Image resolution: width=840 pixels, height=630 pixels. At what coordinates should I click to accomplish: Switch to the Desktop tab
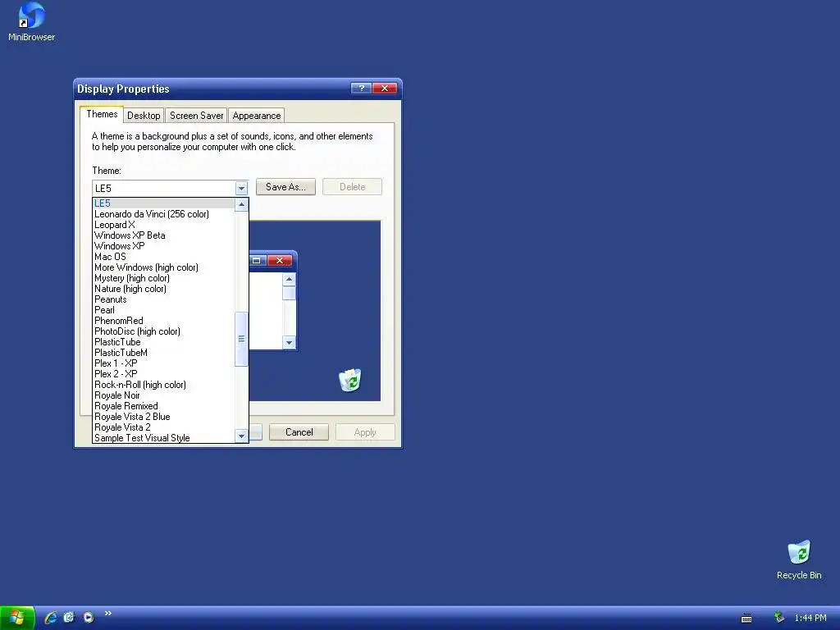point(144,116)
